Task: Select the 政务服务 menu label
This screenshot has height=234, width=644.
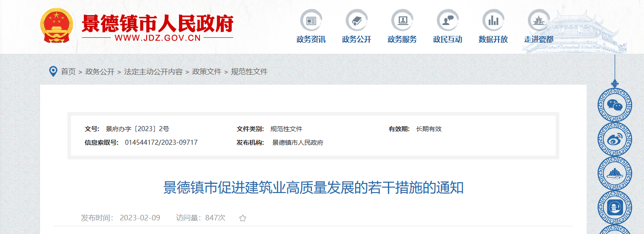Action: tap(402, 40)
